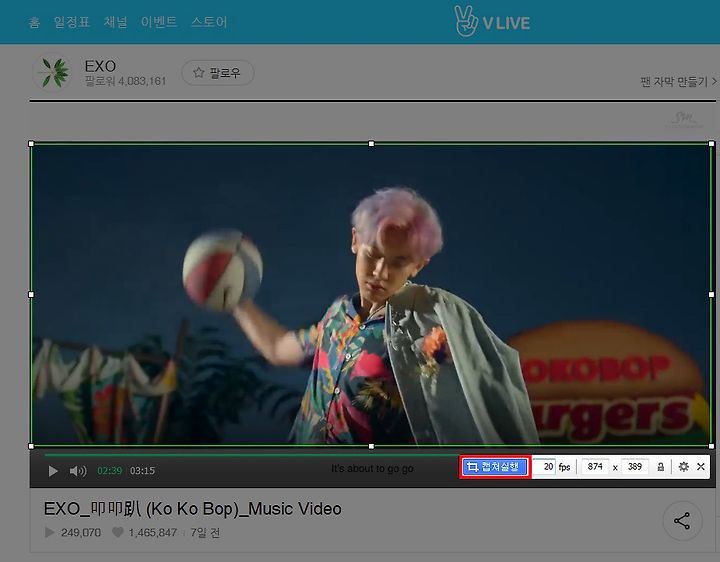
Task: Open the EXO channel avatar
Action: (x=53, y=73)
